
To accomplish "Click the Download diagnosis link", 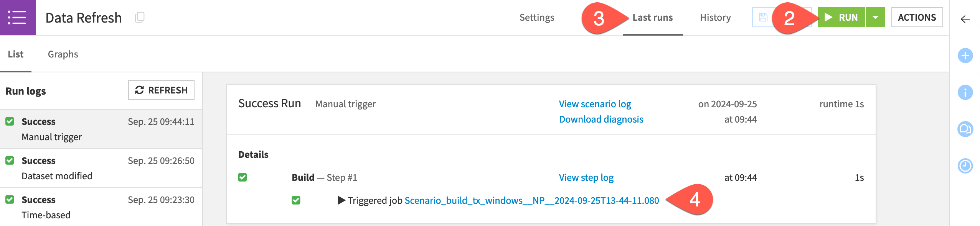I will pos(601,119).
